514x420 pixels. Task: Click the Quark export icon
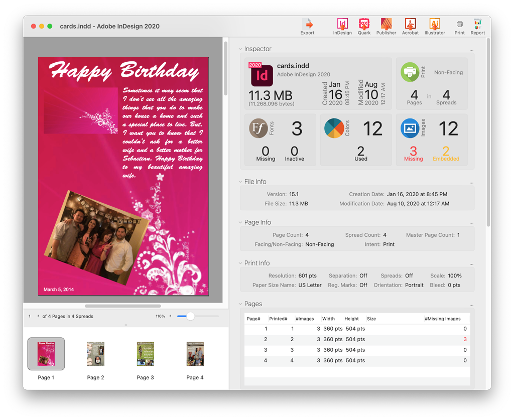coord(364,26)
